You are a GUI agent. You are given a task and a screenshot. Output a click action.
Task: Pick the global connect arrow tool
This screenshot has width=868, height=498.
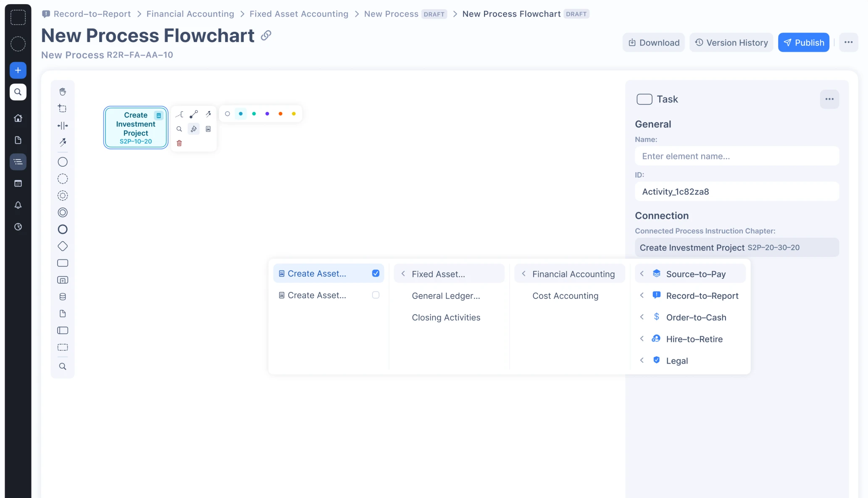coord(63,142)
